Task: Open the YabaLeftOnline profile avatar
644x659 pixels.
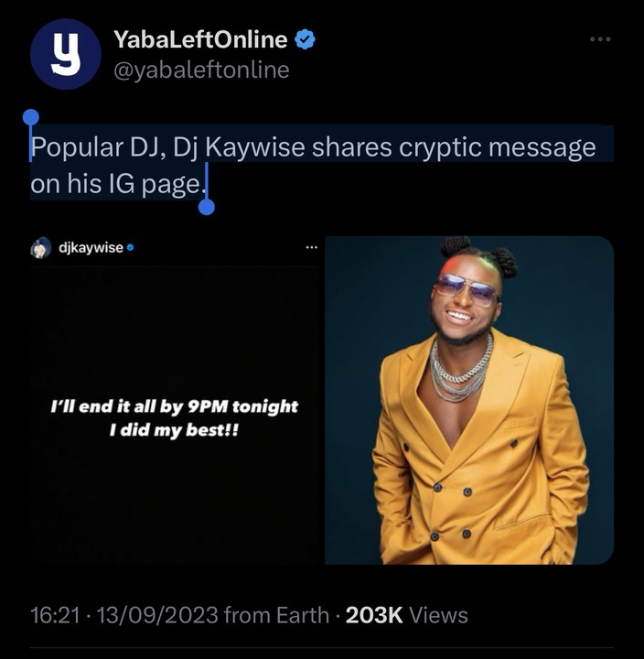Action: tap(66, 54)
